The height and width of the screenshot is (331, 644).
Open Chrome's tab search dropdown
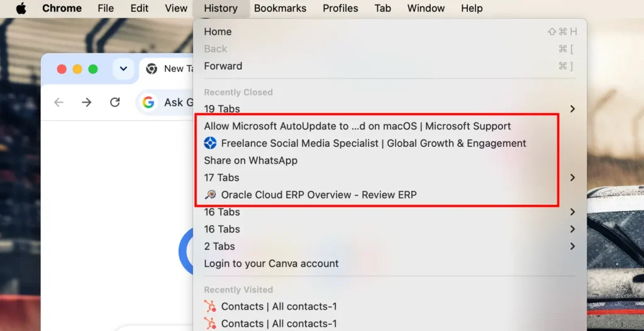pyautogui.click(x=123, y=69)
